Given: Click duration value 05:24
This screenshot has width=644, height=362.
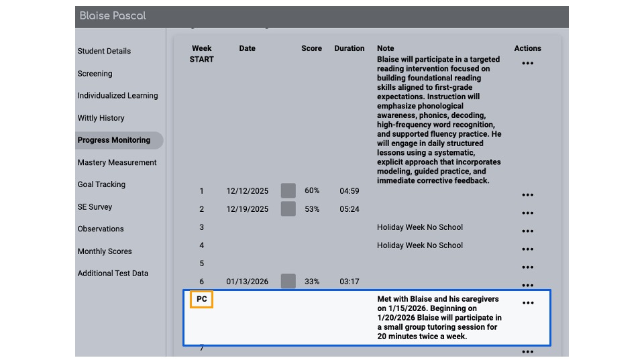Looking at the screenshot, I should pyautogui.click(x=349, y=209).
